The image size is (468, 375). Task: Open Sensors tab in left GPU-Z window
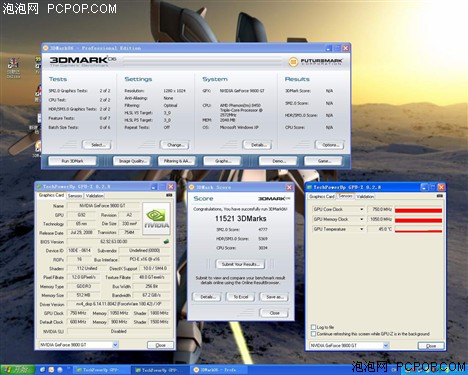point(75,196)
